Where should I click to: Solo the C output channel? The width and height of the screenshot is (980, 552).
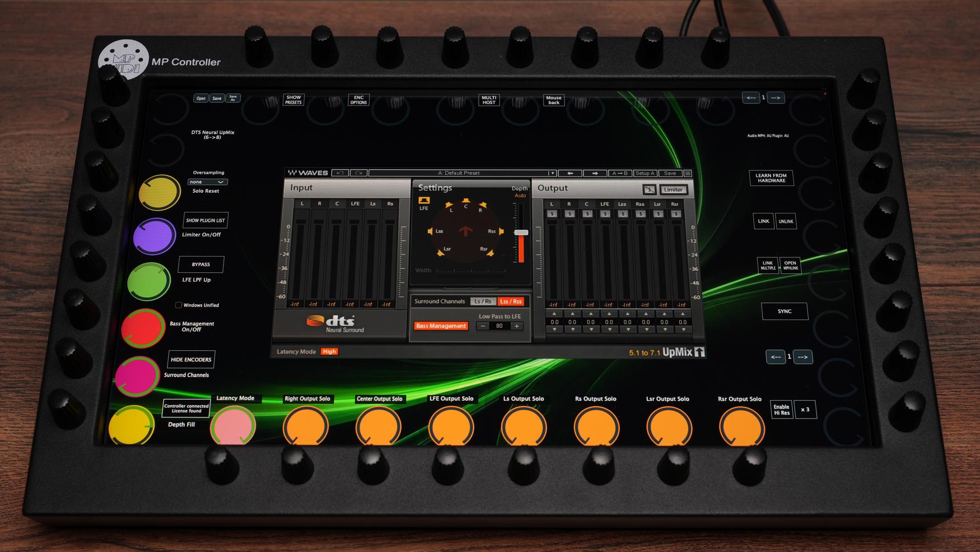pyautogui.click(x=587, y=214)
